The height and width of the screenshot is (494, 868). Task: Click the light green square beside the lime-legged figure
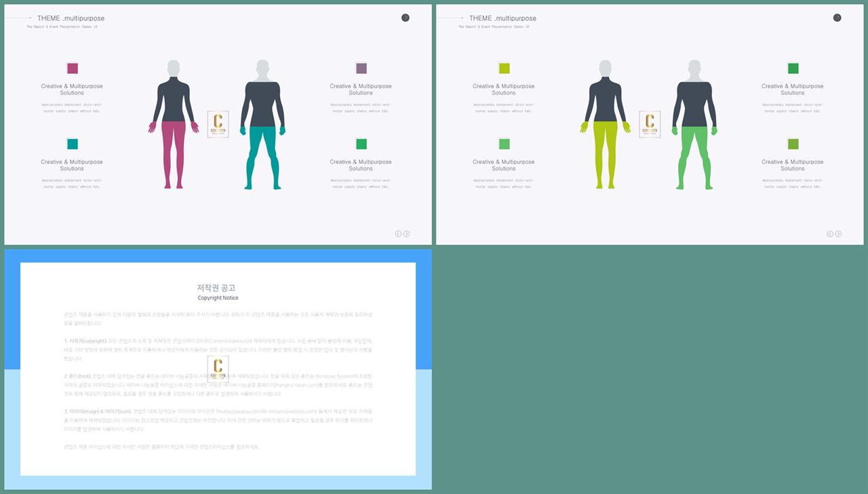504,144
